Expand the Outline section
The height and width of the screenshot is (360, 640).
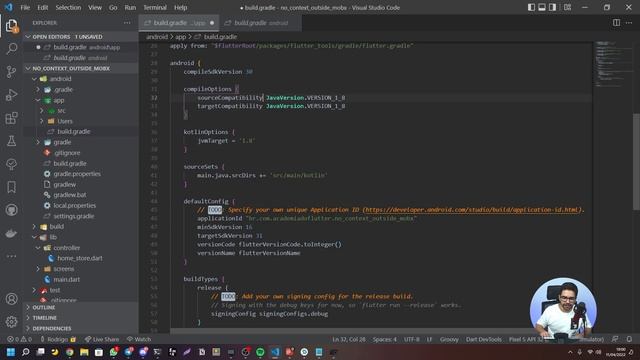click(81, 307)
